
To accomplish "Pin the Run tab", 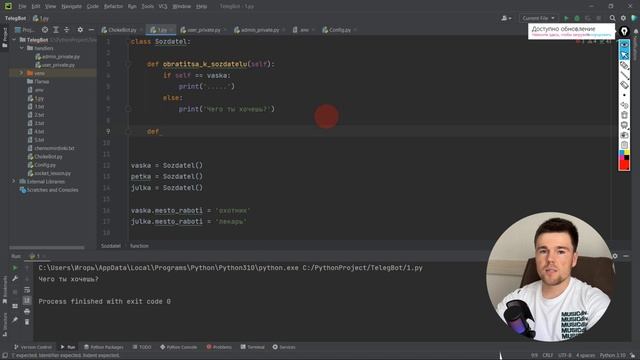I will (x=15, y=320).
